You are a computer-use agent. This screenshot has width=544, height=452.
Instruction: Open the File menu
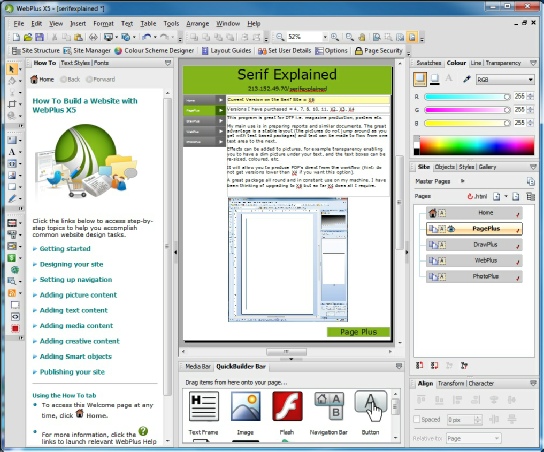click(x=19, y=24)
